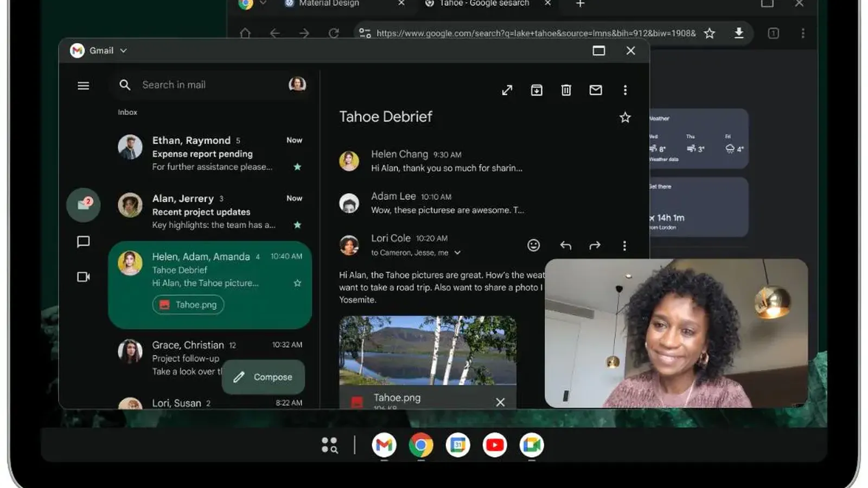The width and height of the screenshot is (868, 488).
Task: Launch Google Calendar from the shelf
Action: point(458,445)
